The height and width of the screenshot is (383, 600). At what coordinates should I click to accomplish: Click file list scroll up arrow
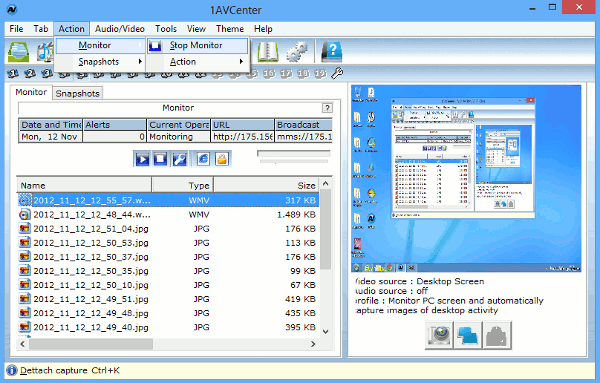point(326,183)
